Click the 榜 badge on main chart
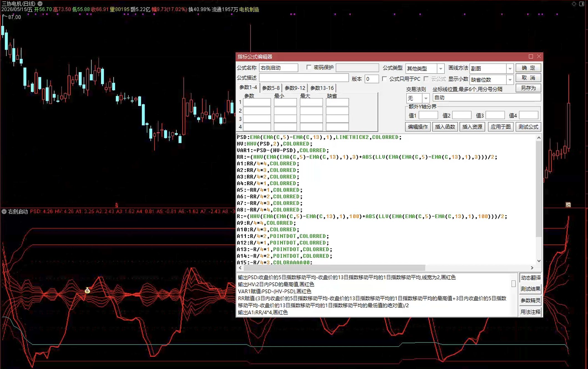 click(x=568, y=205)
